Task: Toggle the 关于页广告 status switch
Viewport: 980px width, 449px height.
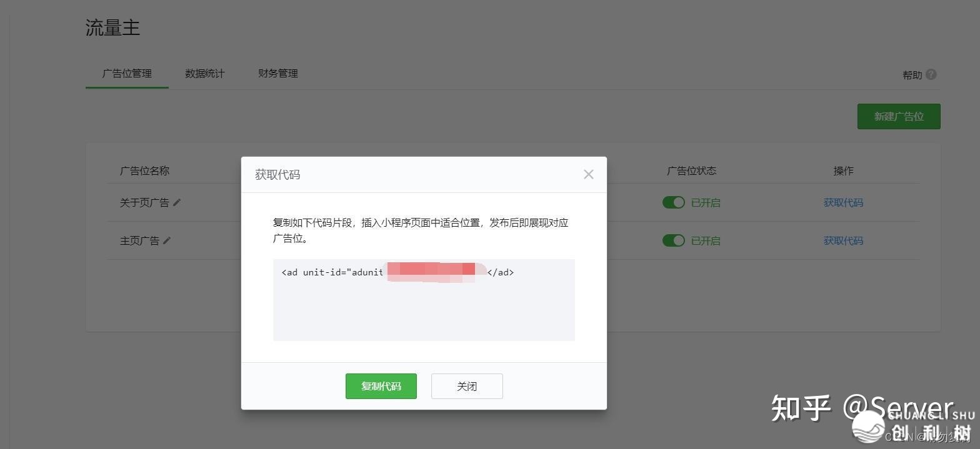Action: coord(673,202)
